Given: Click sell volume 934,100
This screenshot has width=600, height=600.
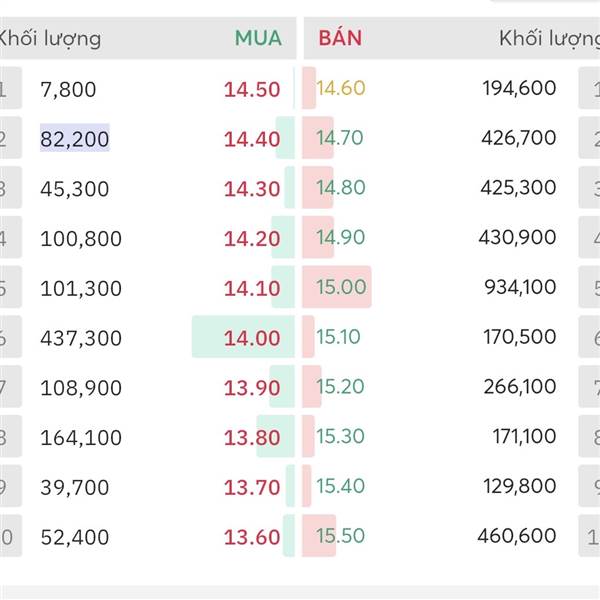Looking at the screenshot, I should [519, 288].
